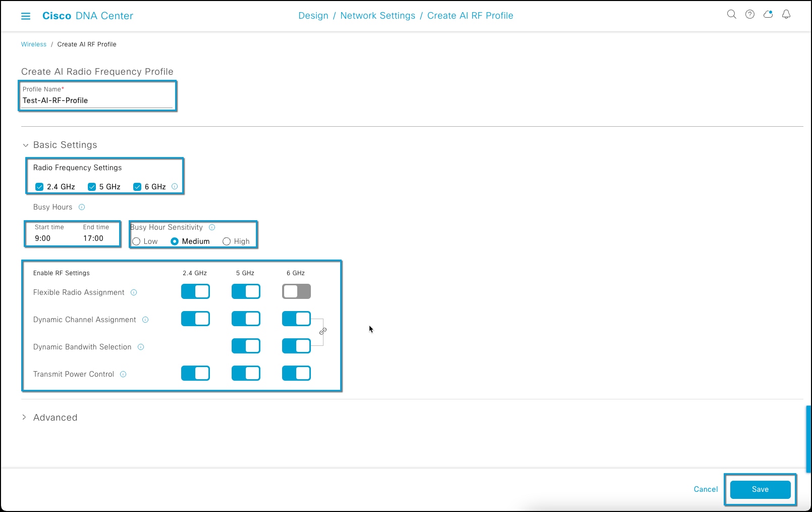
Task: Cancel creating the RF profile
Action: coord(705,489)
